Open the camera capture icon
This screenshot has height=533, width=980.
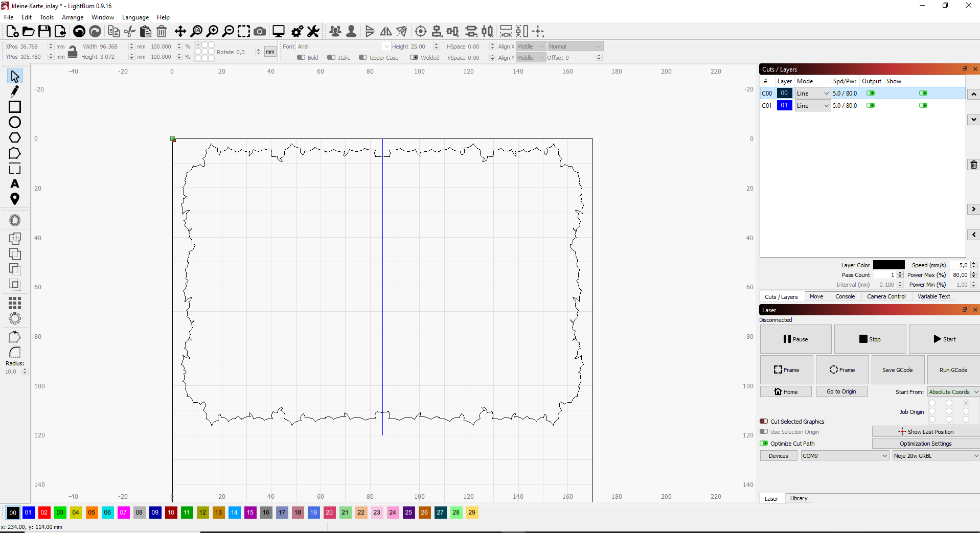click(x=260, y=31)
